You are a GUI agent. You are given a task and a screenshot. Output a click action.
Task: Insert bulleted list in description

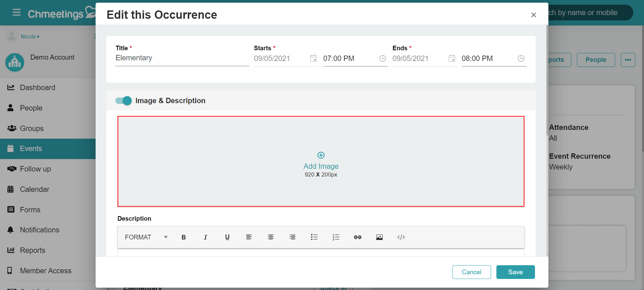314,237
